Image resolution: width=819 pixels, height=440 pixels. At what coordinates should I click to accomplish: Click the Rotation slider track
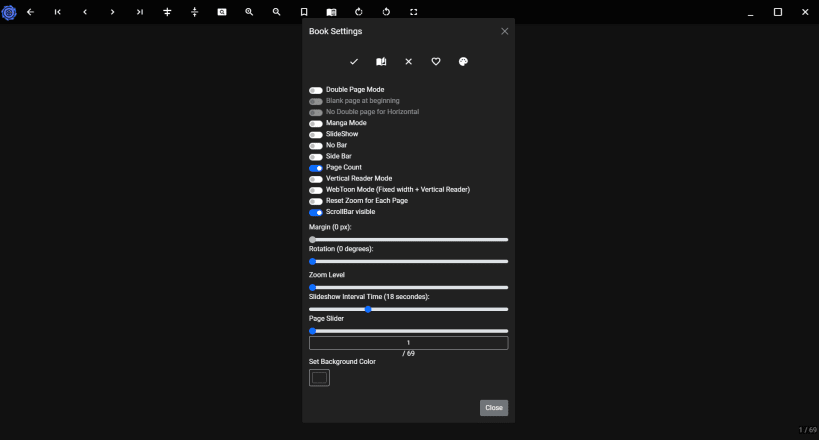click(408, 261)
